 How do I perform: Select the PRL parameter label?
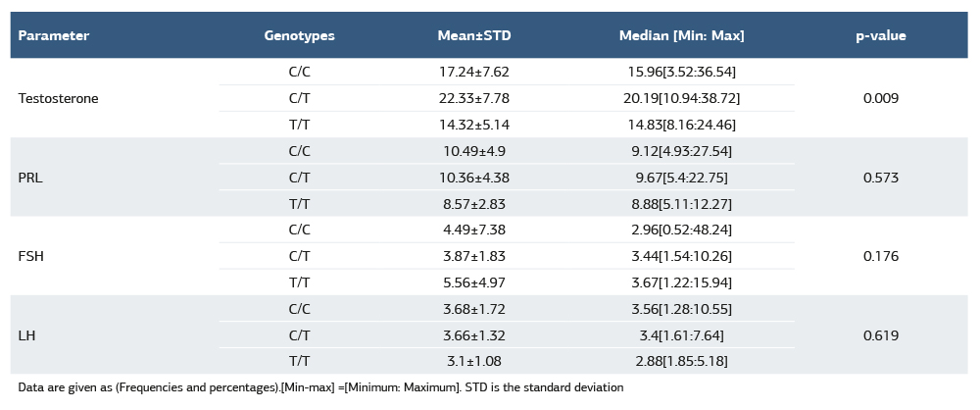click(31, 178)
